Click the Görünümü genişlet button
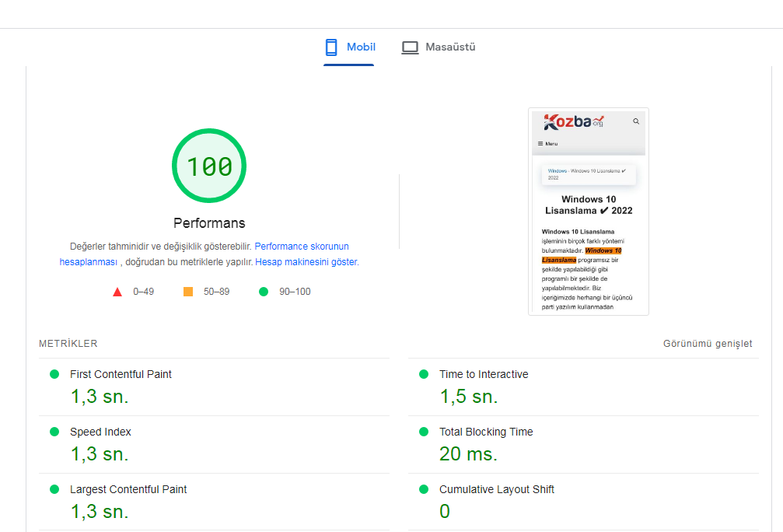Screen dimensions: 783x532 click(708, 344)
